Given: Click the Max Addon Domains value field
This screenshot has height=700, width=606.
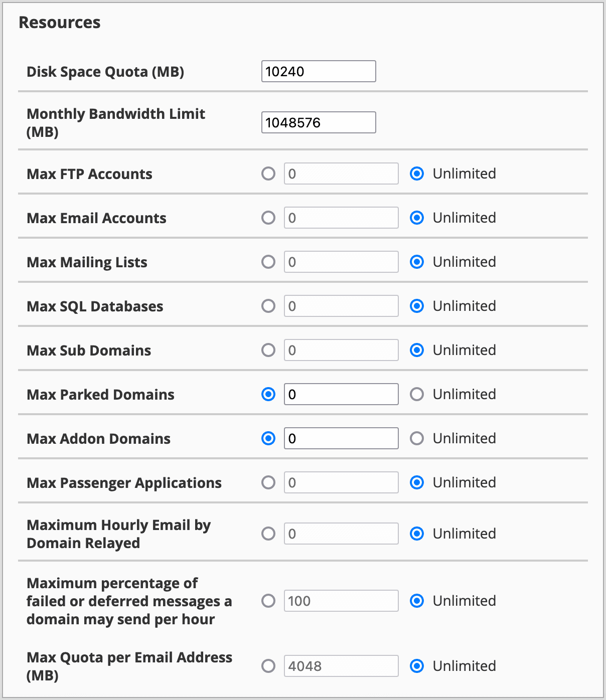Looking at the screenshot, I should pyautogui.click(x=341, y=438).
